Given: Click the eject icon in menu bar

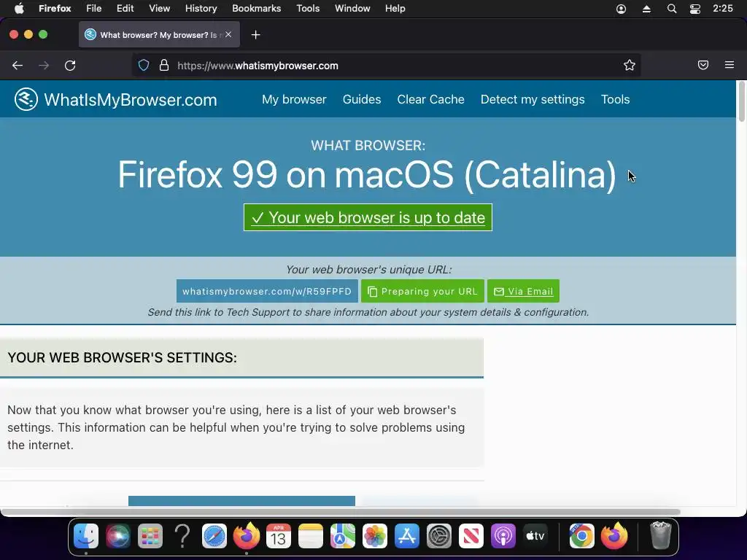Looking at the screenshot, I should [646, 9].
